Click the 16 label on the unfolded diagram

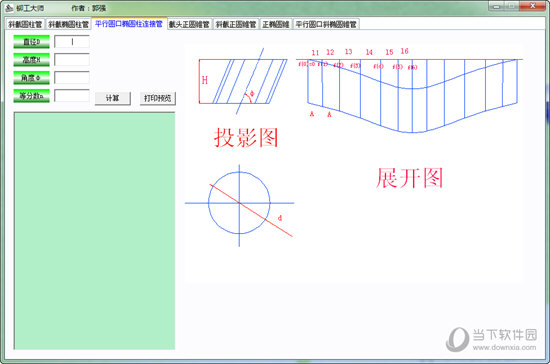click(x=404, y=51)
